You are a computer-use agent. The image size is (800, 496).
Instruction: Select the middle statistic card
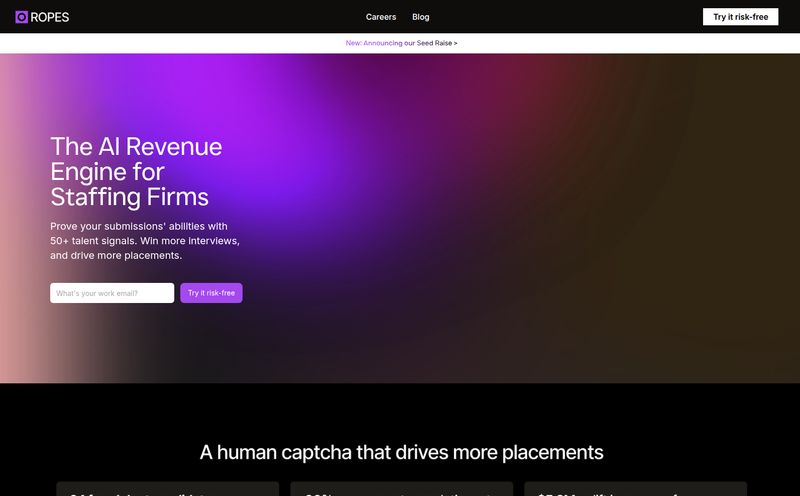(401, 489)
